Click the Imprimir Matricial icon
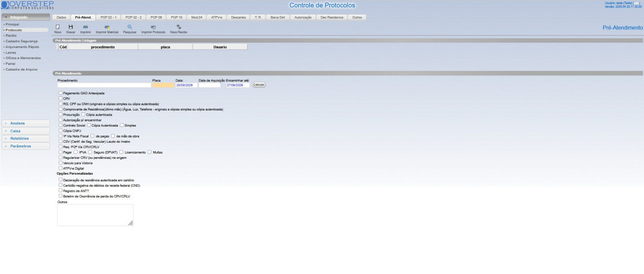The image size is (644, 274). click(107, 27)
